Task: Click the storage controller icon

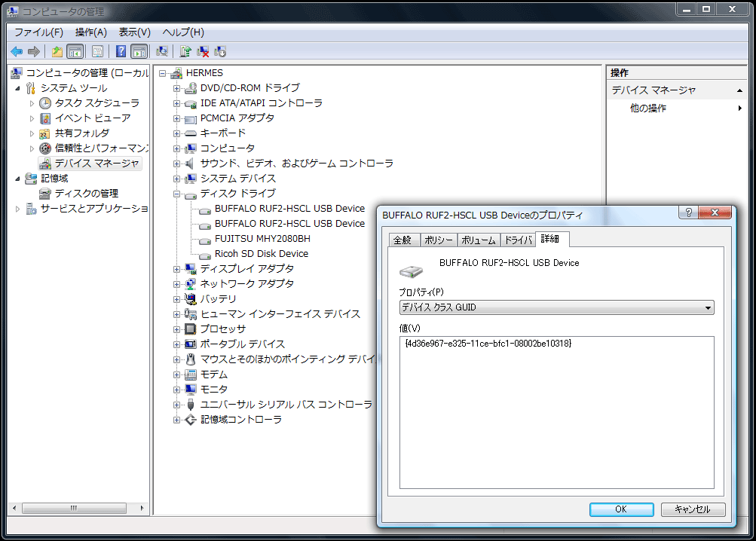Action: (191, 420)
